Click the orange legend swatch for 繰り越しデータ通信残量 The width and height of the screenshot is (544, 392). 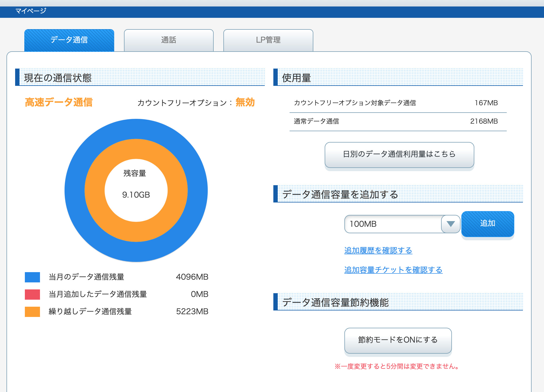click(x=32, y=312)
